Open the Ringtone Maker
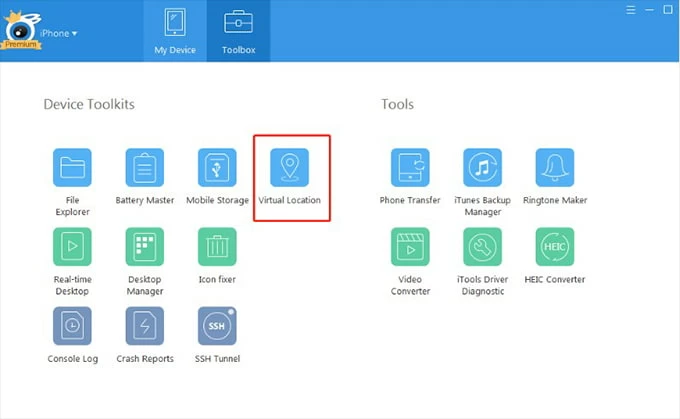This screenshot has width=680, height=419. 555,168
